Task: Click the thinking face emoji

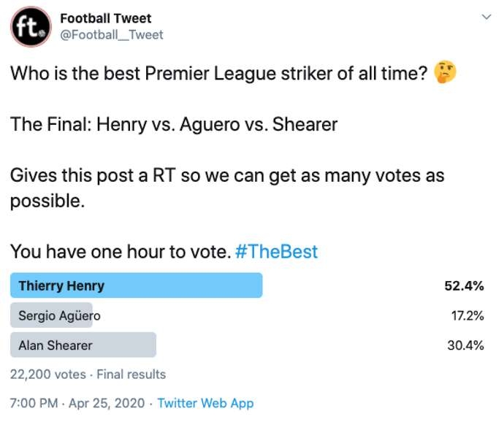Action: [444, 73]
